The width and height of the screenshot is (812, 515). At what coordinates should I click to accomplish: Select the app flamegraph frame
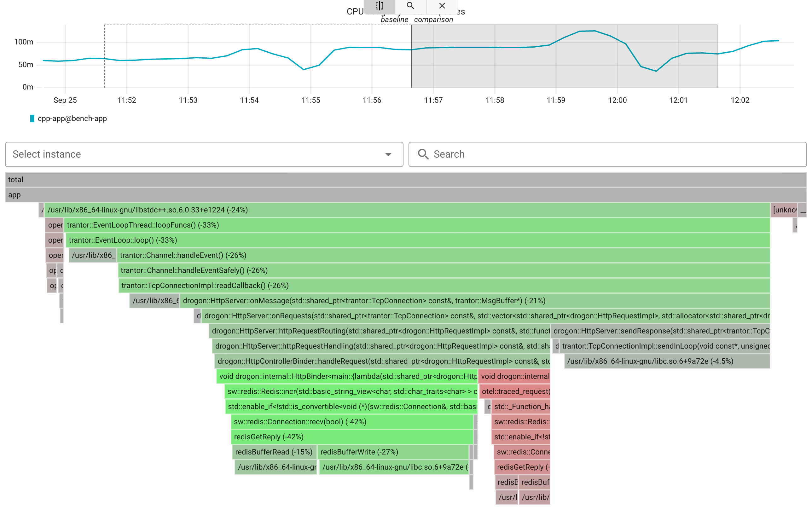[x=406, y=194]
